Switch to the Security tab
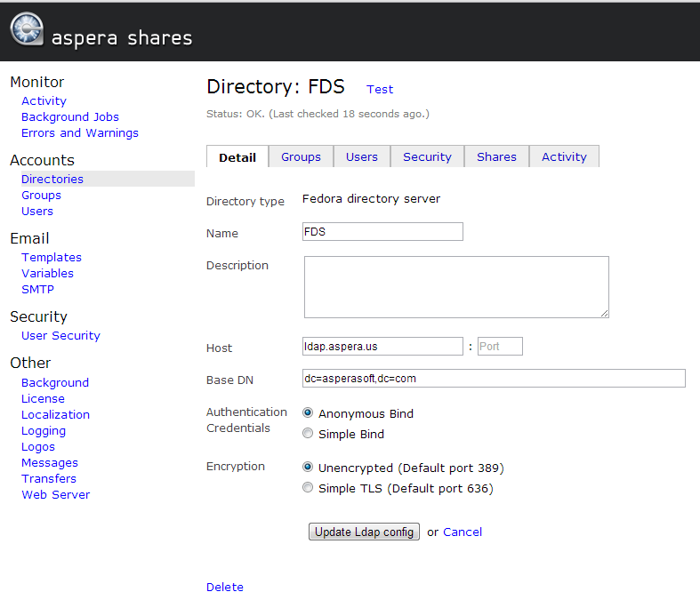This screenshot has width=700, height=616. (427, 157)
